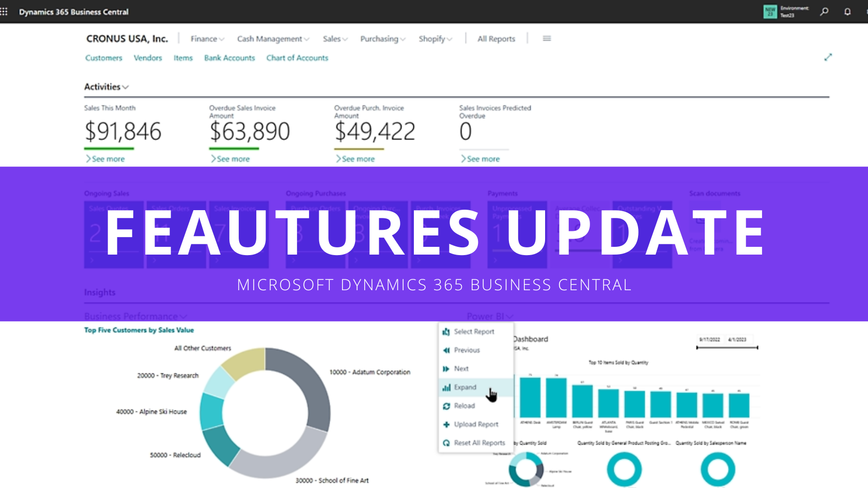Click the $63,890 overdue sales amount
868x488 pixels.
click(250, 132)
